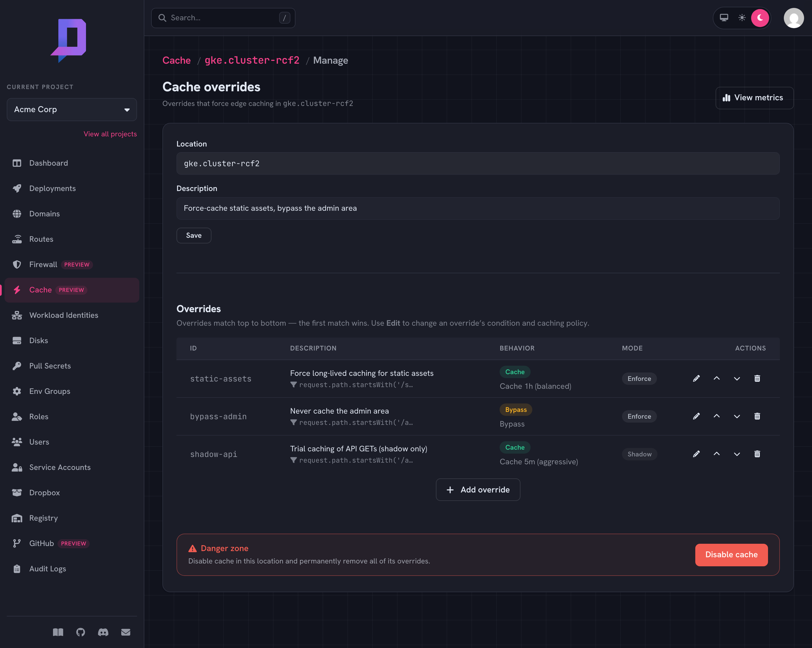Select dark theme moon icon

(760, 18)
